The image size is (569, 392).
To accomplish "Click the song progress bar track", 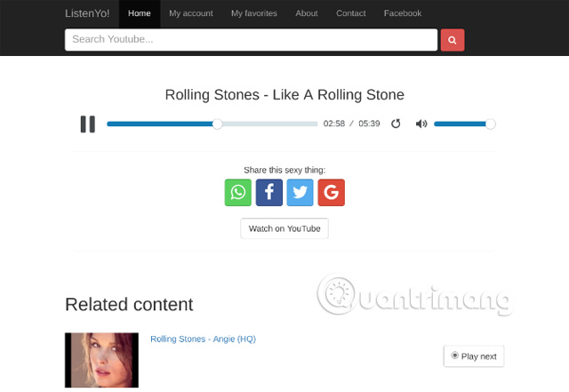I will point(212,124).
